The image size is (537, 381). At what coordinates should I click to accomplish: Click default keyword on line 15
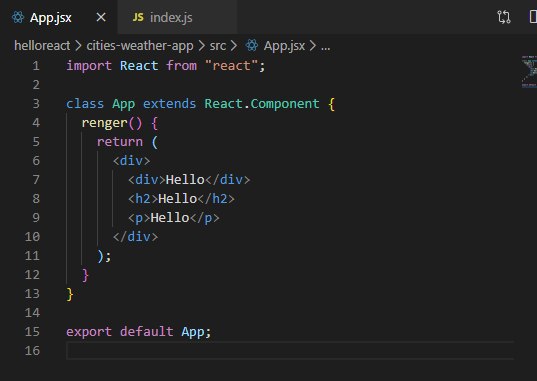(x=147, y=332)
